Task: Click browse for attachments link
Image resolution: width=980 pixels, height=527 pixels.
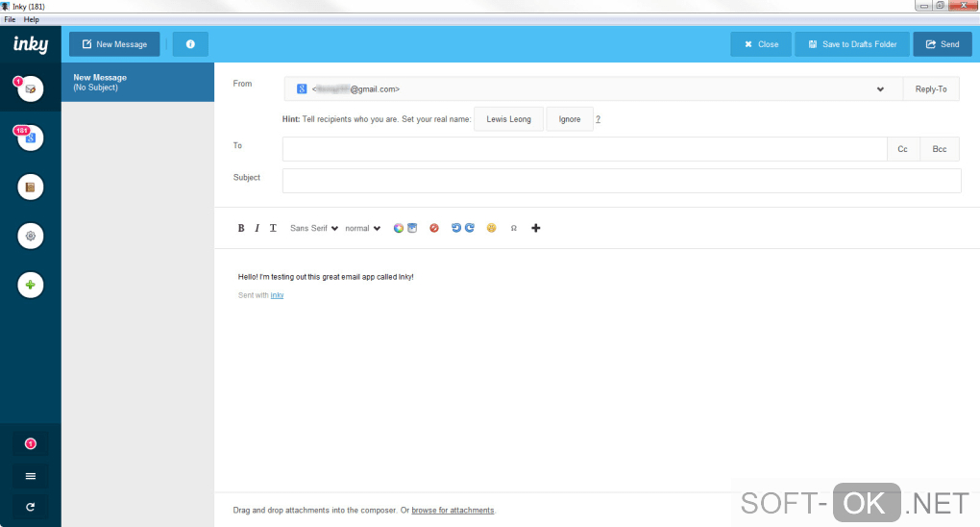Action: coord(453,510)
